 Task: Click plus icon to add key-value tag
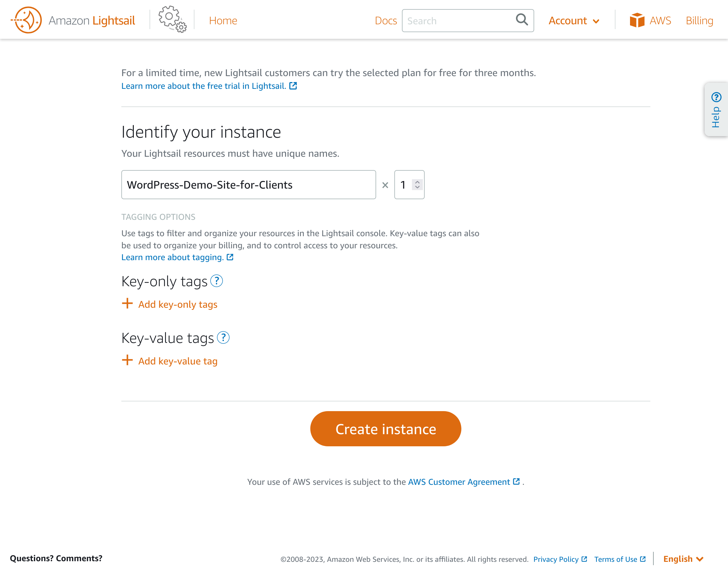click(x=127, y=360)
